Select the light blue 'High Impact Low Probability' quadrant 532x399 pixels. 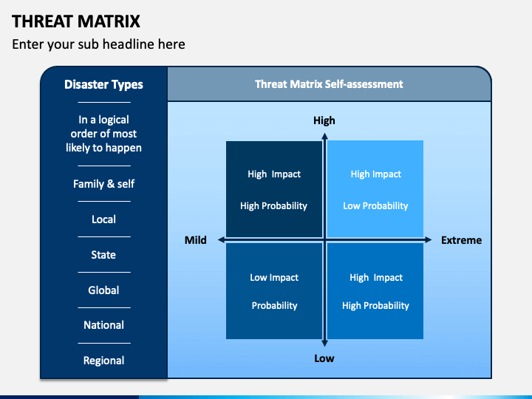[x=375, y=189]
